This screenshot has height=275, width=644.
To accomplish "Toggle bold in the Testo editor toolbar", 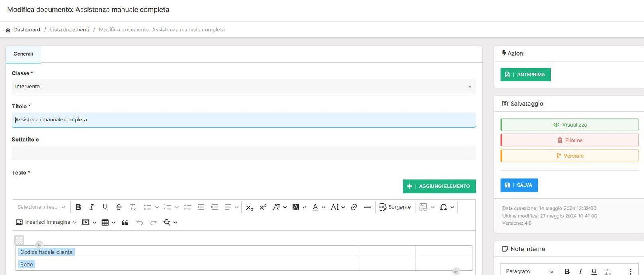I will click(78, 207).
